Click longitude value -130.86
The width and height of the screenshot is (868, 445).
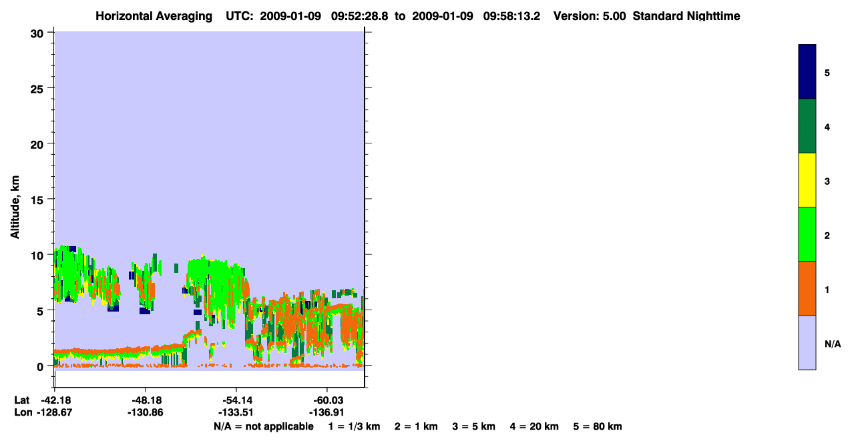pyautogui.click(x=146, y=413)
